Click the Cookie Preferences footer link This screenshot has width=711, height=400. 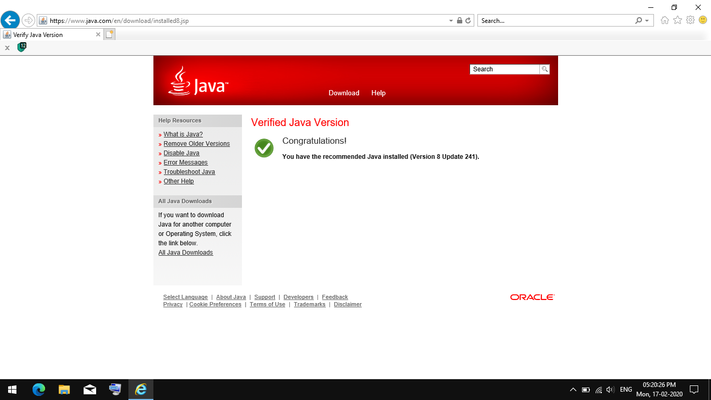(x=215, y=304)
